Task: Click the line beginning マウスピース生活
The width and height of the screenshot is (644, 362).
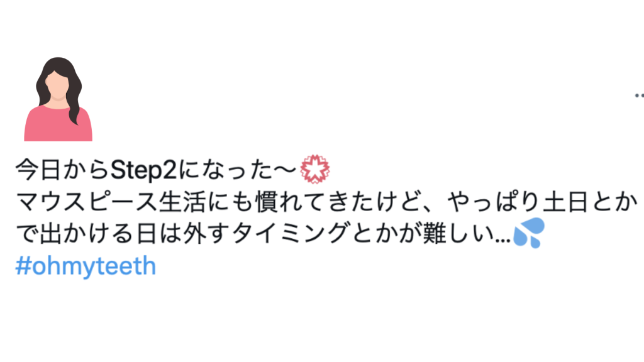Action: (x=326, y=201)
